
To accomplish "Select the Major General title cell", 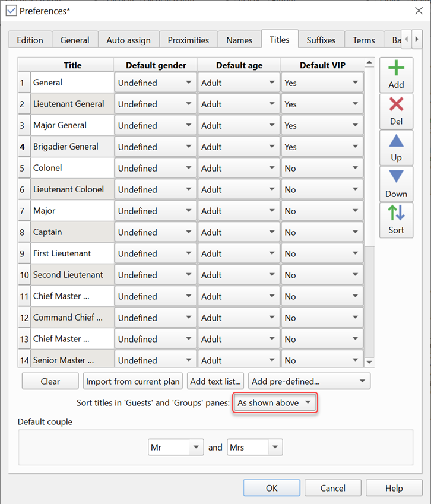I will (72, 126).
